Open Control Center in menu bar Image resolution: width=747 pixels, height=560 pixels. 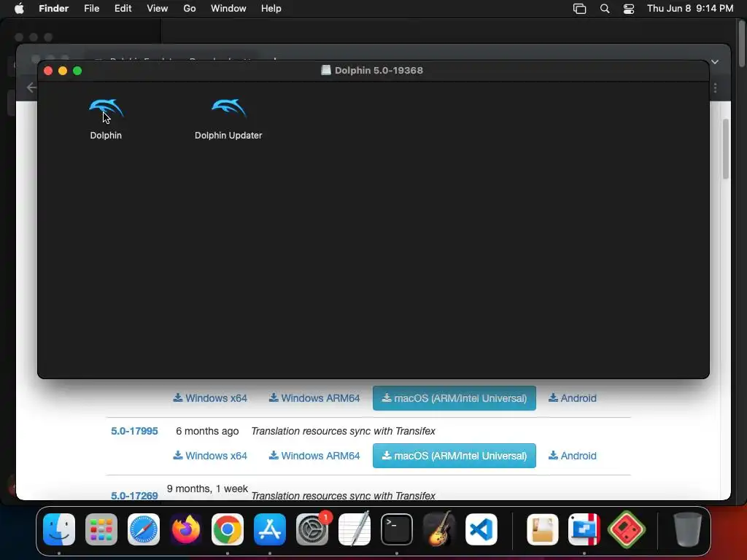(x=629, y=9)
